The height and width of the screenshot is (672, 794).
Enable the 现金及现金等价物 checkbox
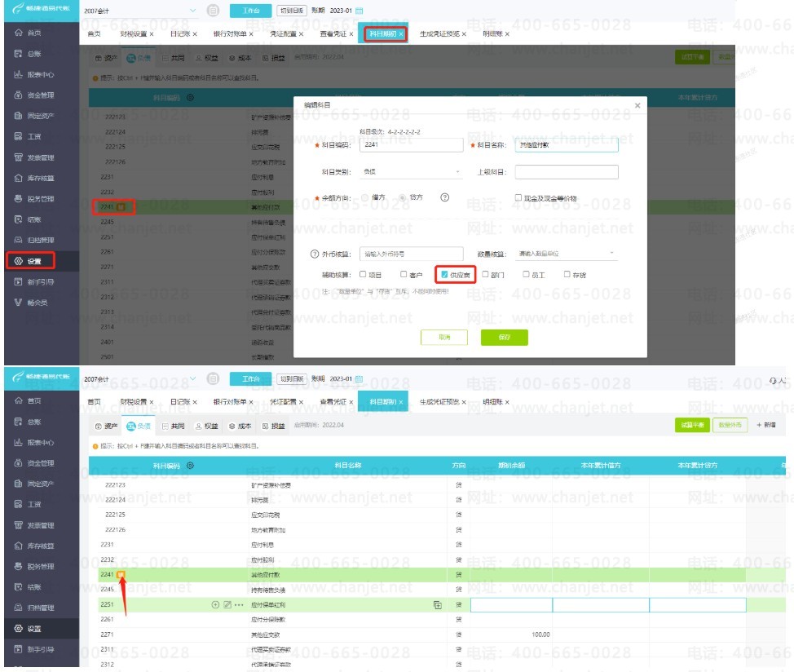point(518,197)
